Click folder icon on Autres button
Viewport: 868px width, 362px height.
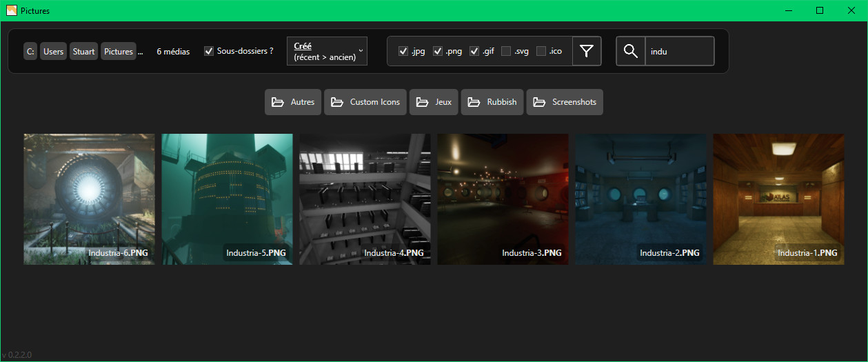click(278, 102)
